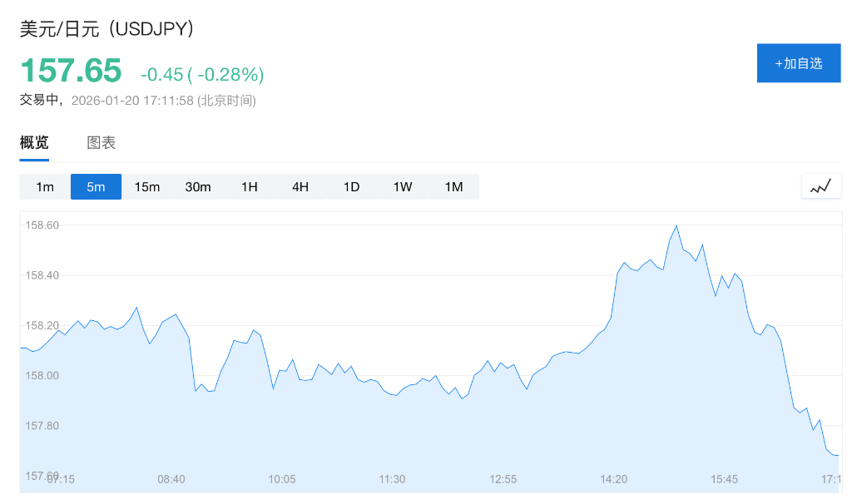Image resolution: width=852 pixels, height=504 pixels.
Task: Click the line chart style icon
Action: 820,186
